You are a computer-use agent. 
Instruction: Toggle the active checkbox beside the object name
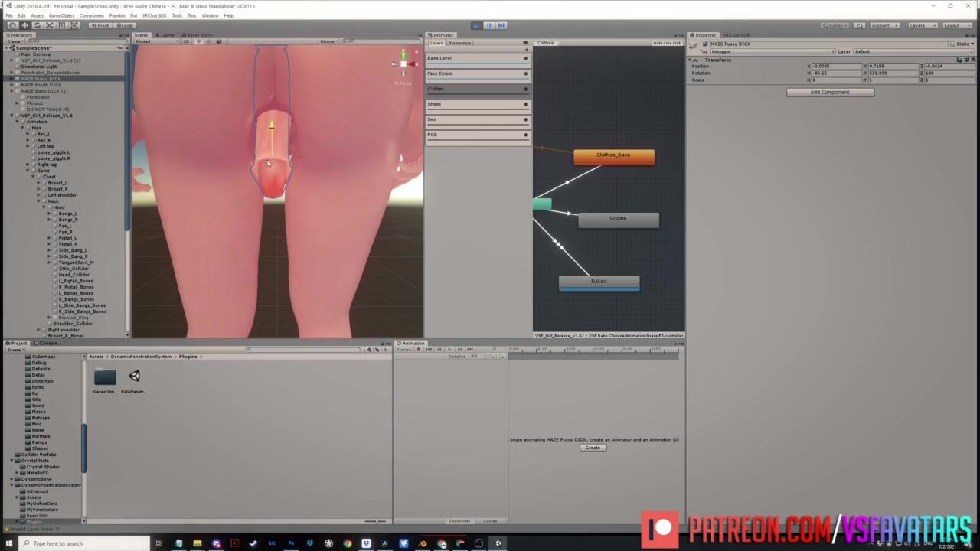705,44
